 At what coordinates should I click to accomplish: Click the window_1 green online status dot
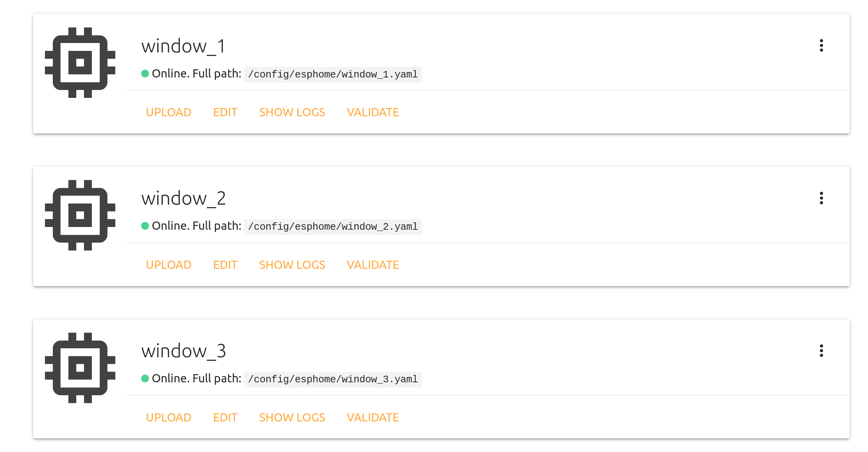click(145, 74)
